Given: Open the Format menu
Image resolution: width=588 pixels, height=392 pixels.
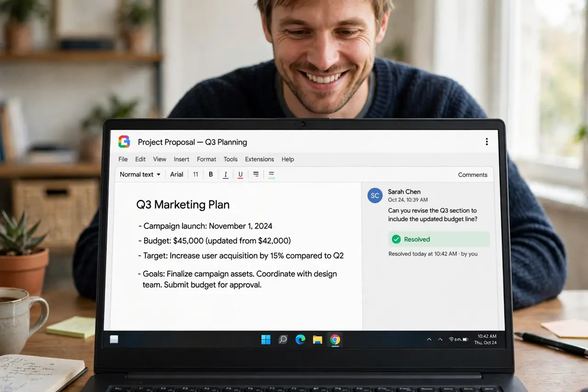Looking at the screenshot, I should point(206,159).
